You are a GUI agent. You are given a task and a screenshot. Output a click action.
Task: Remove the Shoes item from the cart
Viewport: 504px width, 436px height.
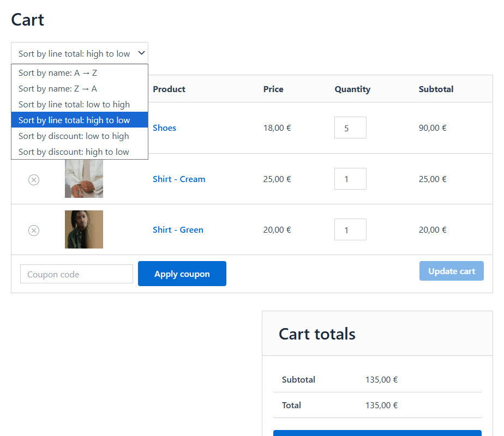pos(34,128)
